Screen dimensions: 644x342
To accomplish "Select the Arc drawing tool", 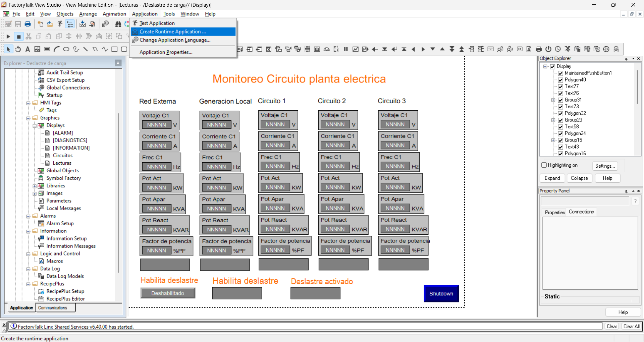I will coord(57,49).
